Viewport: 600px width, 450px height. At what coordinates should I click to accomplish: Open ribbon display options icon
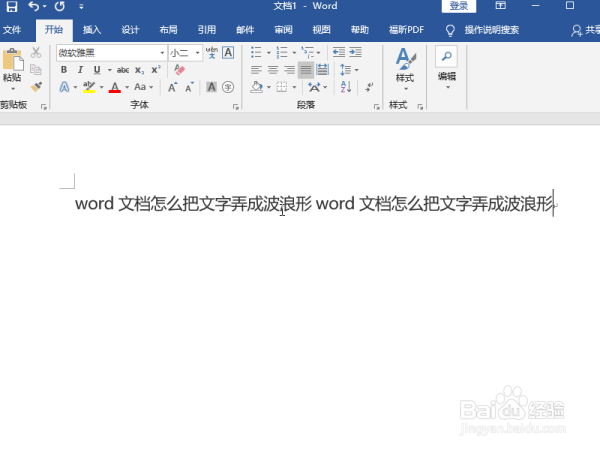[501, 5]
